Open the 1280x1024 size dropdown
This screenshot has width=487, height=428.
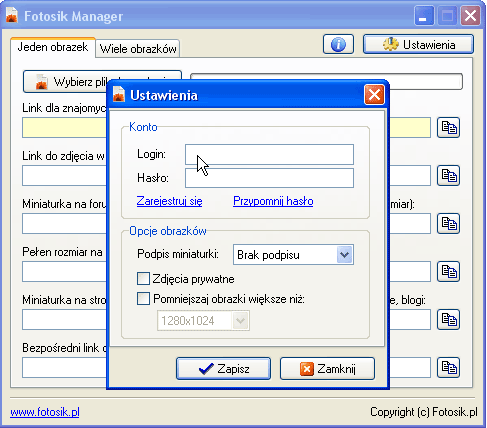coord(203,321)
